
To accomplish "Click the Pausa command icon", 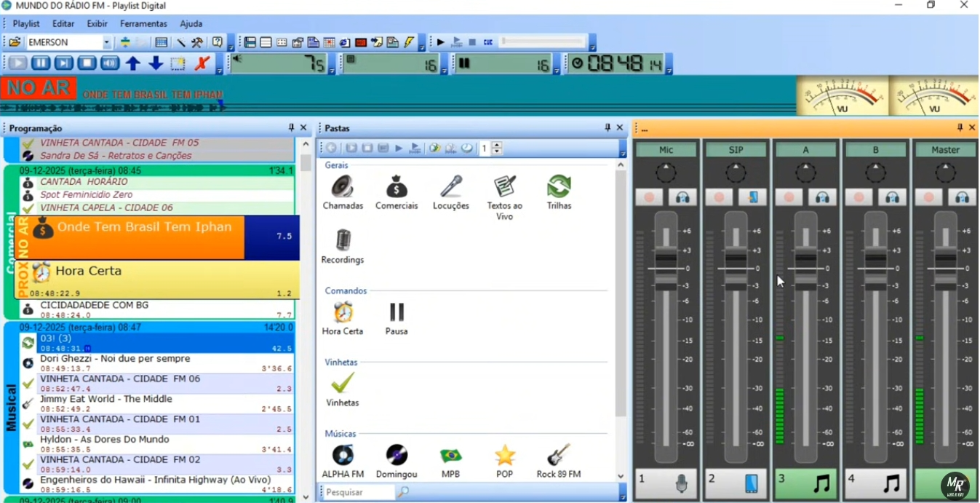I will pos(397,313).
